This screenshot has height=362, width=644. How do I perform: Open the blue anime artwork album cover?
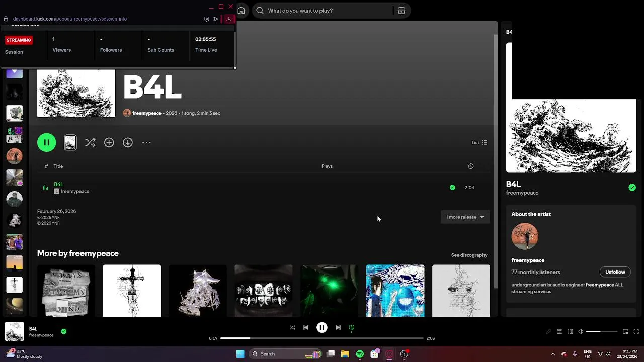click(395, 291)
